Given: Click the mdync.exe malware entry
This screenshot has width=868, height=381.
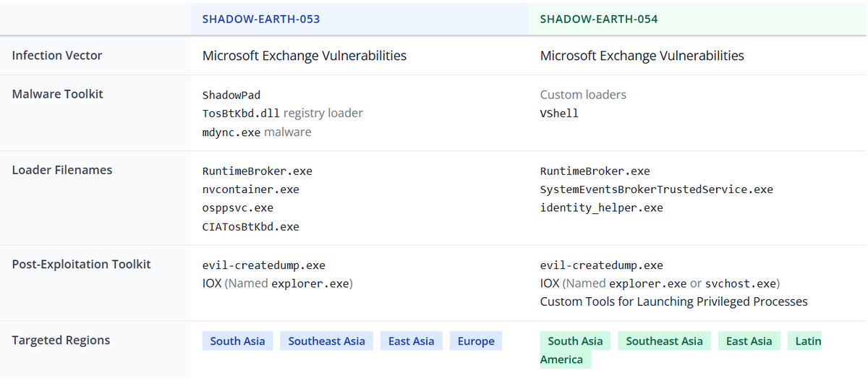Looking at the screenshot, I should click(257, 132).
